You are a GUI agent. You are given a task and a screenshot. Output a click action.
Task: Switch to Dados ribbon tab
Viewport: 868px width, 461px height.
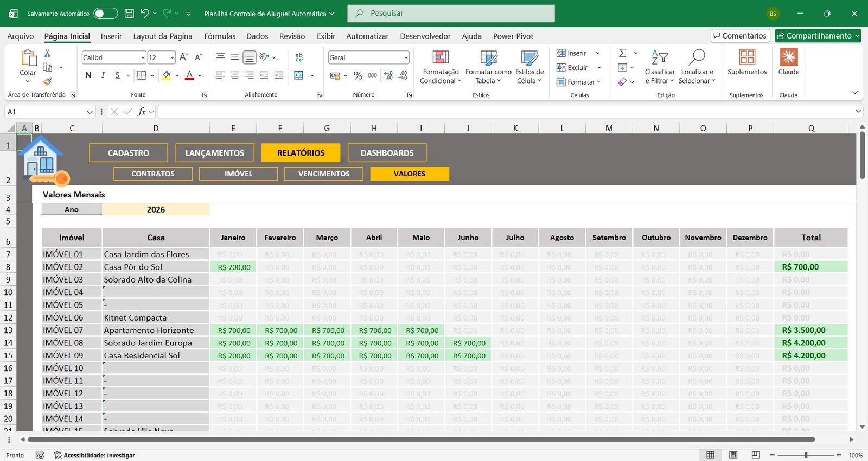[x=257, y=36]
